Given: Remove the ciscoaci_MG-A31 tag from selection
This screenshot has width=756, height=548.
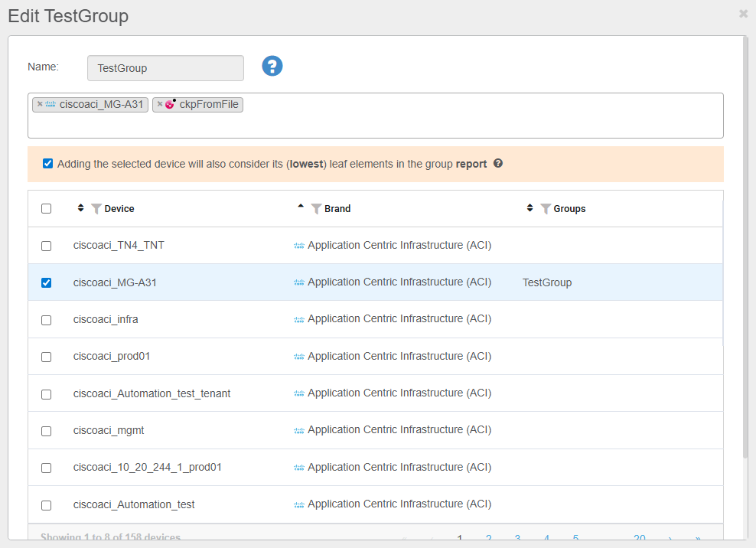Looking at the screenshot, I should point(40,105).
